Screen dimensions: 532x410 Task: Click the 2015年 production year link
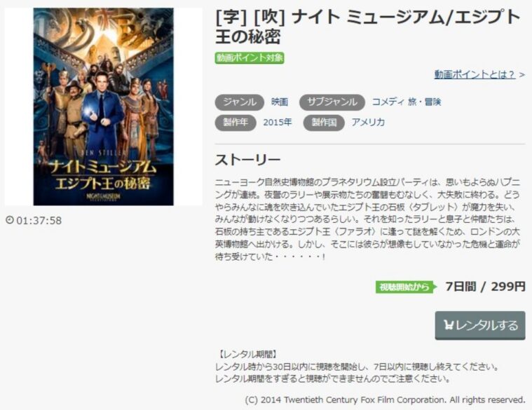(x=277, y=123)
